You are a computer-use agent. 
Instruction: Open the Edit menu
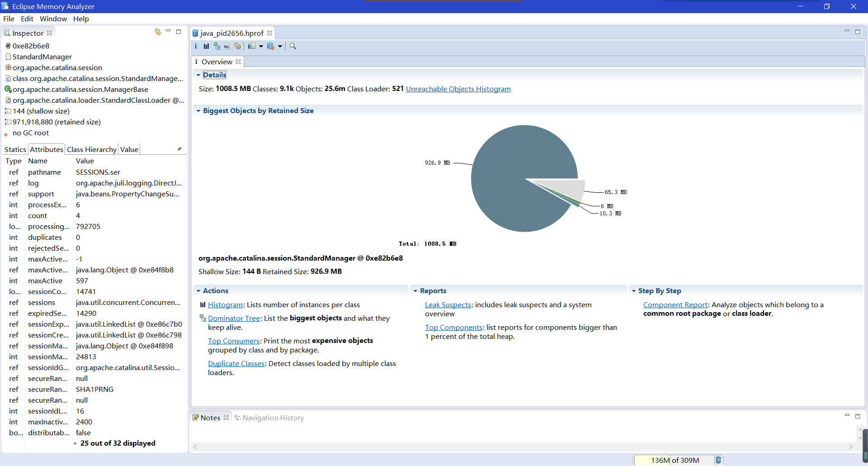(27, 19)
